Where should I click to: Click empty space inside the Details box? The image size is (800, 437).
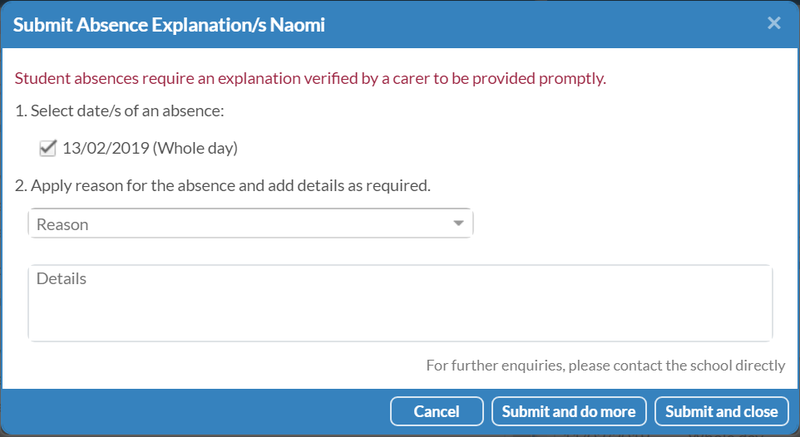click(x=400, y=316)
